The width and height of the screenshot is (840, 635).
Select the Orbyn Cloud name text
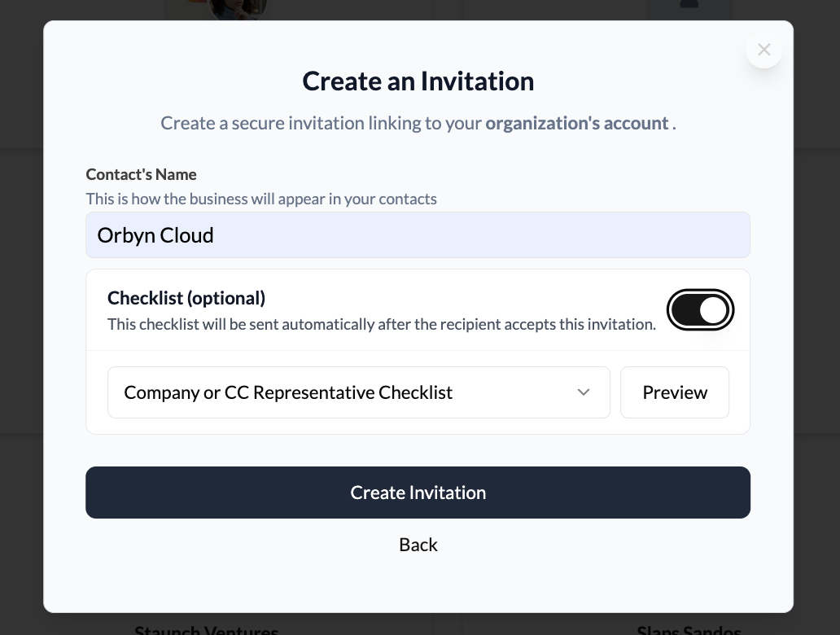point(155,235)
